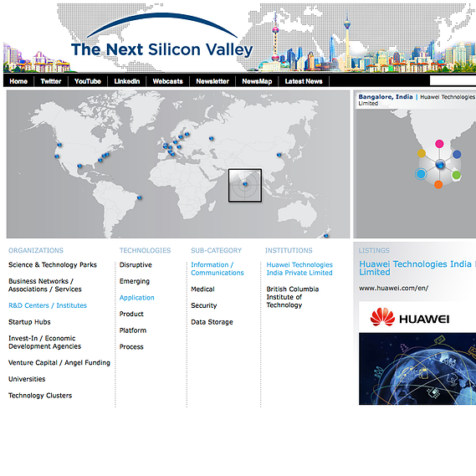This screenshot has height=476, width=476.
Task: Click the map marker in Russia
Action: (212, 138)
